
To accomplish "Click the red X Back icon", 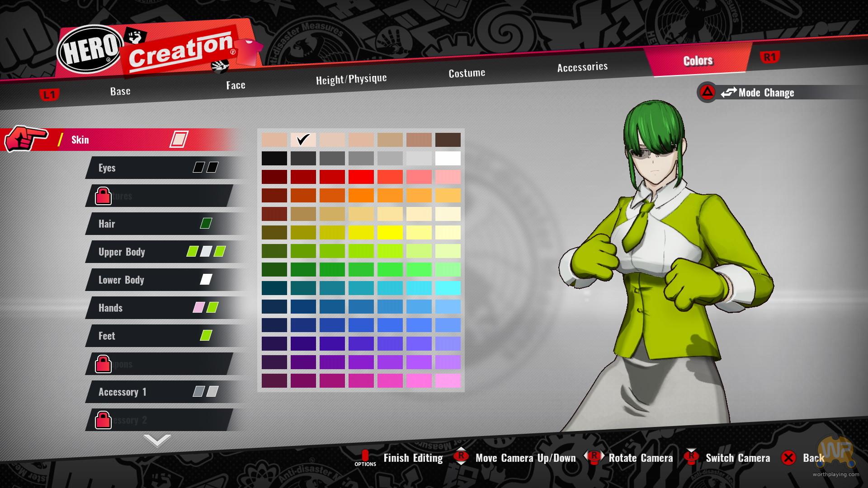I will click(x=788, y=458).
